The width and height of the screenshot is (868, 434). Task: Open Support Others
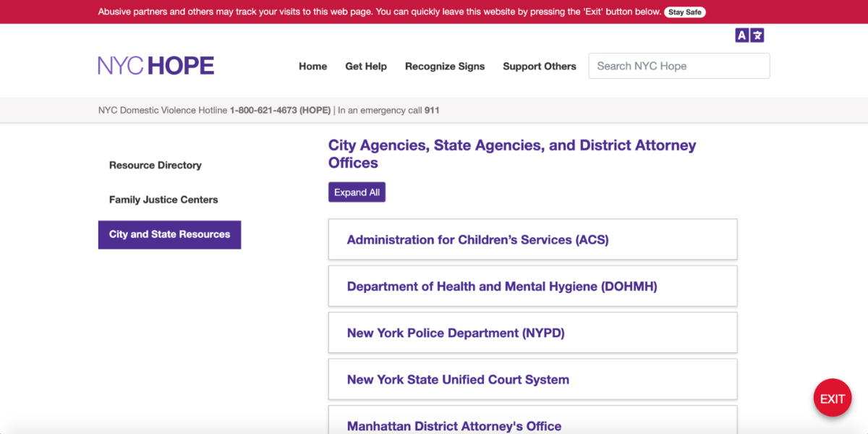(540, 66)
